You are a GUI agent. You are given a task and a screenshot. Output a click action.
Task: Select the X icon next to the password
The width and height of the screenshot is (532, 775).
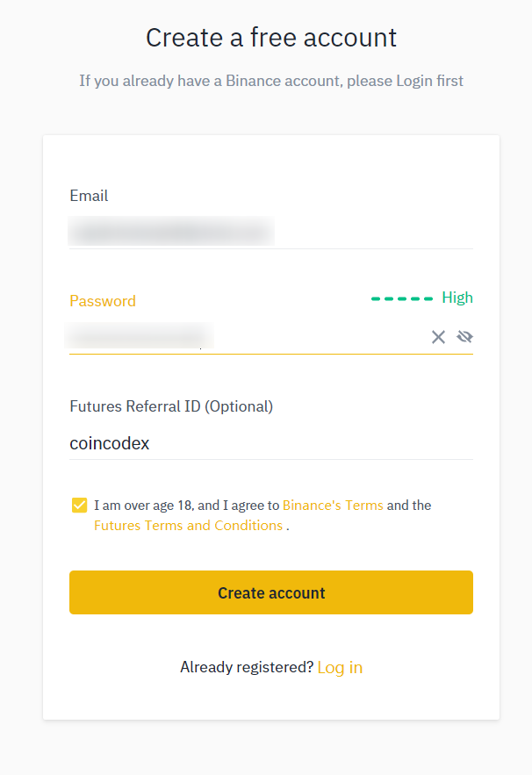pos(438,336)
